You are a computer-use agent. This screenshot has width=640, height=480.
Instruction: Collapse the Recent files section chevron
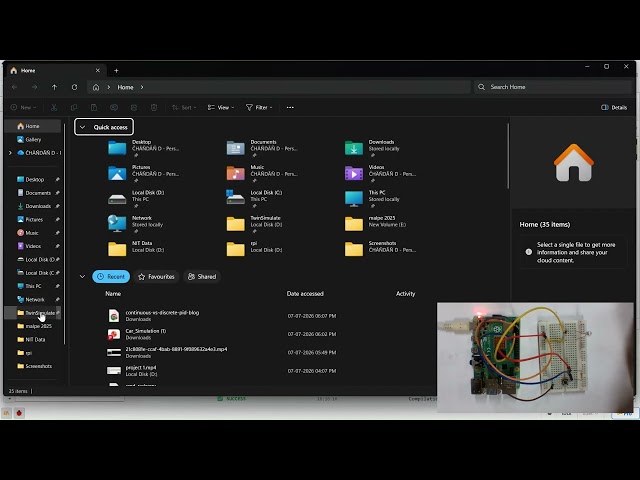(82, 277)
